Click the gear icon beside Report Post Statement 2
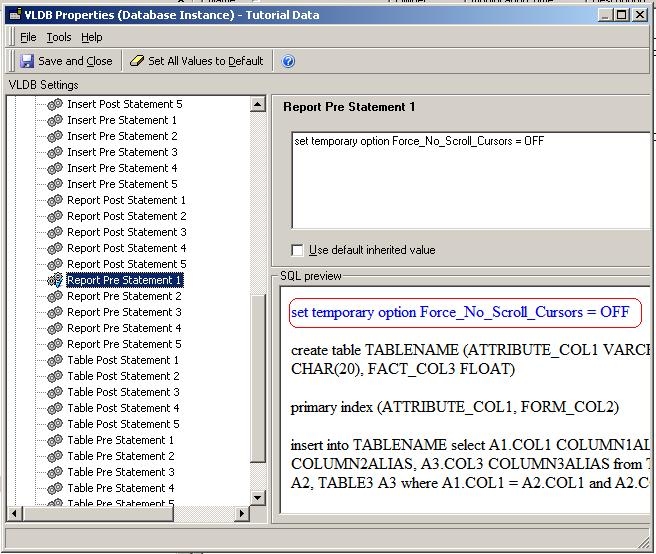 55,216
